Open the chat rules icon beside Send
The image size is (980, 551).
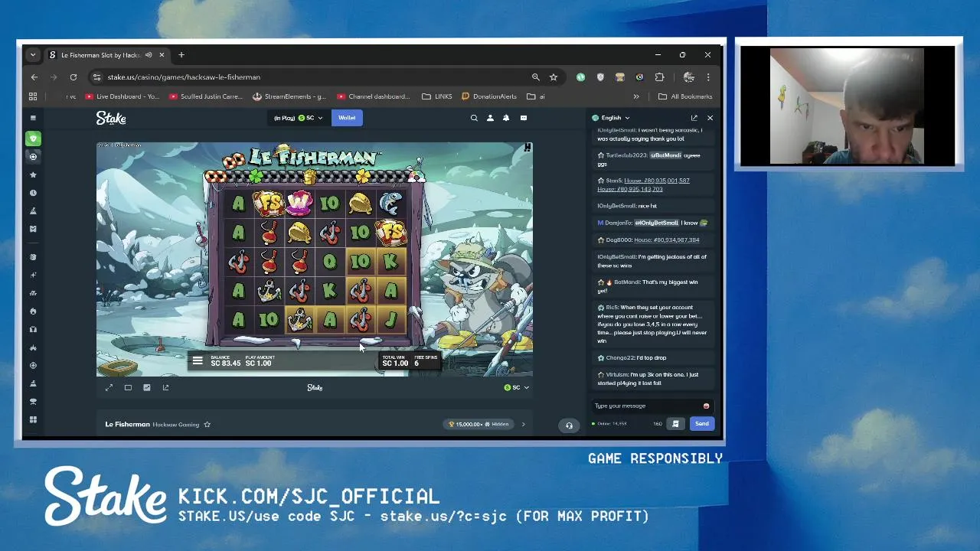click(x=675, y=423)
